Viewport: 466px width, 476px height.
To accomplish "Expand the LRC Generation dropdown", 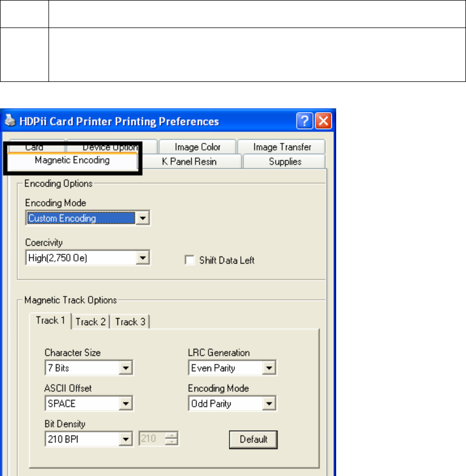I will click(269, 368).
